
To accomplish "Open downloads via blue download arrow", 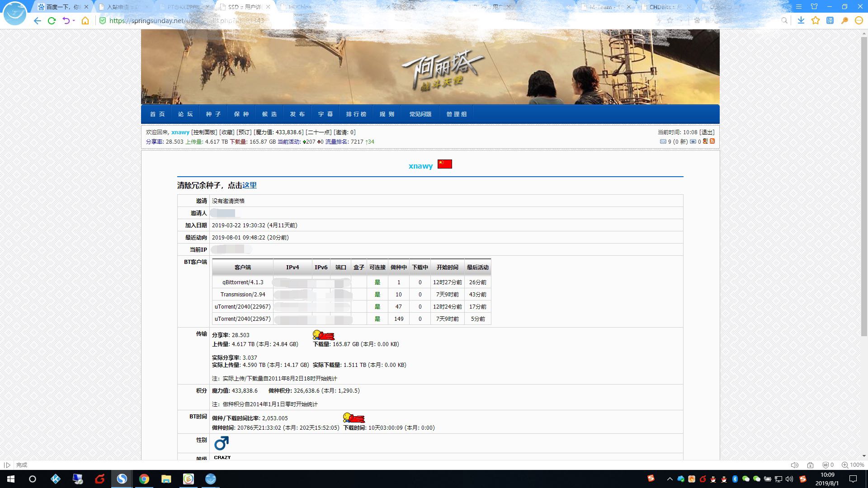I will point(801,20).
